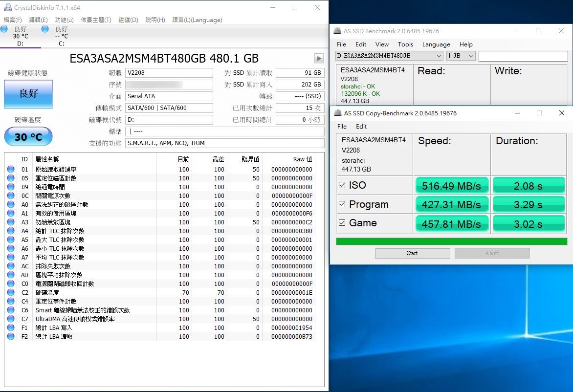Click the ISO speed result 516.49 MB/s

(x=451, y=186)
